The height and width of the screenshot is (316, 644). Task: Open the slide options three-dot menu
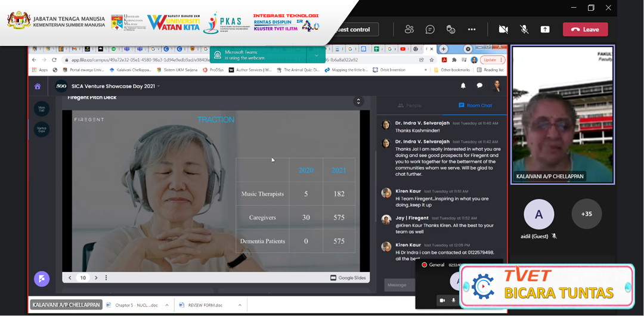(106, 278)
